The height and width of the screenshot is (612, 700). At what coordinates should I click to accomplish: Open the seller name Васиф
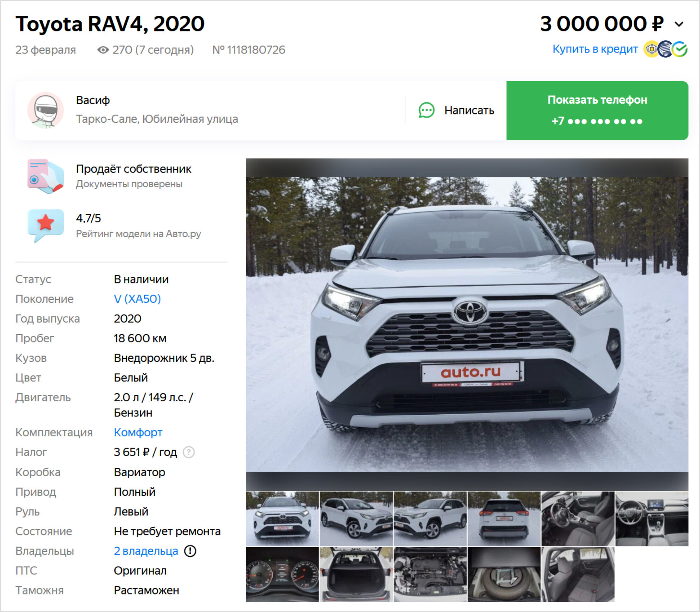pos(93,100)
